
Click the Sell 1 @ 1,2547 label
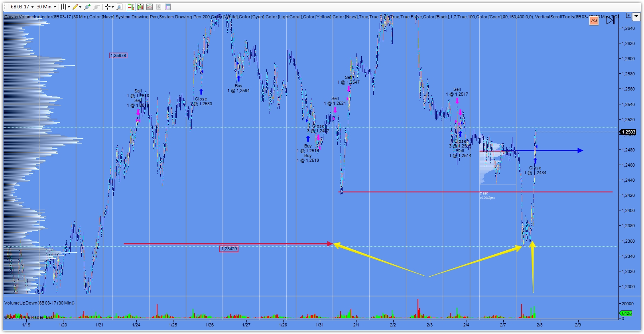[349, 80]
